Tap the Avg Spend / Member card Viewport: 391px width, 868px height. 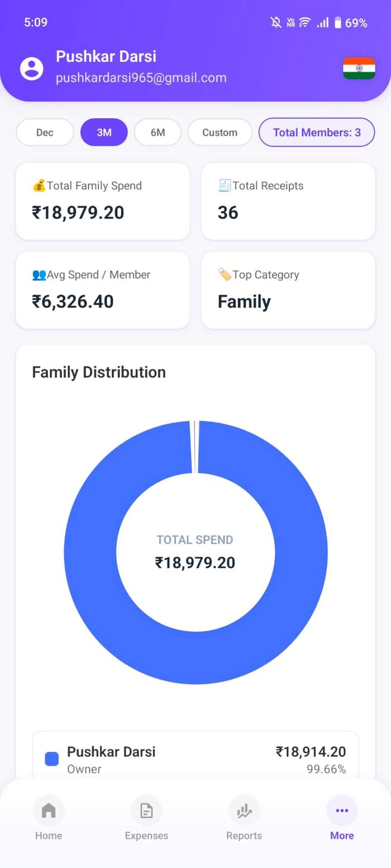coord(103,290)
